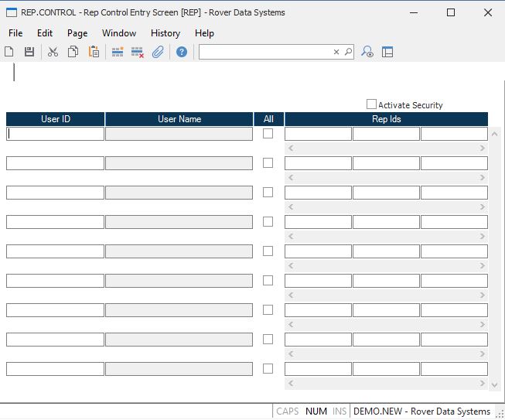The width and height of the screenshot is (505, 420).
Task: Check the All box in first row
Action: (268, 134)
